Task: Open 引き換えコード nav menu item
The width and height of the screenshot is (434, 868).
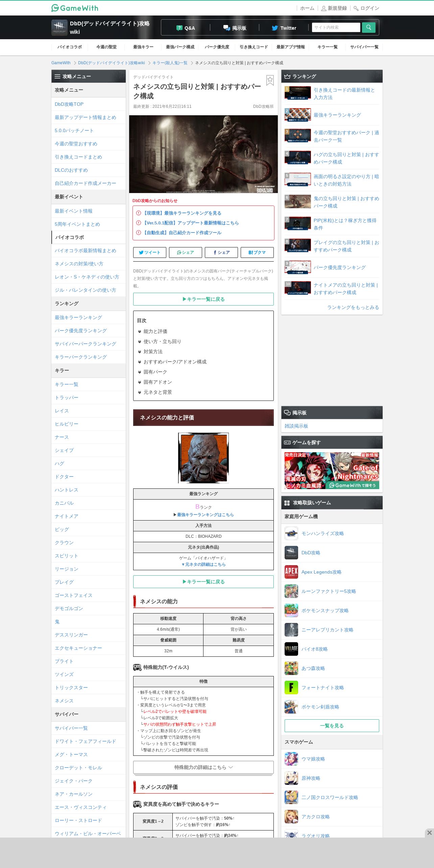Action: pyautogui.click(x=254, y=47)
